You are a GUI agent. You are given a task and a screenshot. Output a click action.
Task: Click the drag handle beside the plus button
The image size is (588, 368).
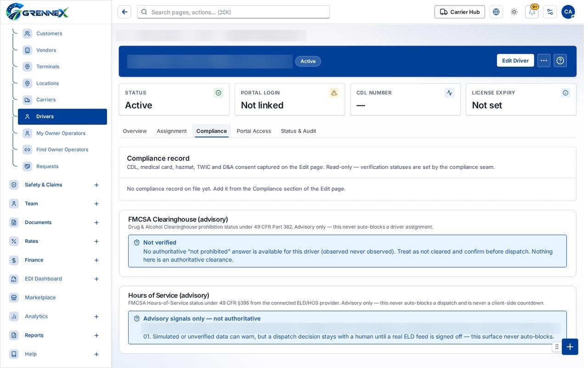(557, 347)
